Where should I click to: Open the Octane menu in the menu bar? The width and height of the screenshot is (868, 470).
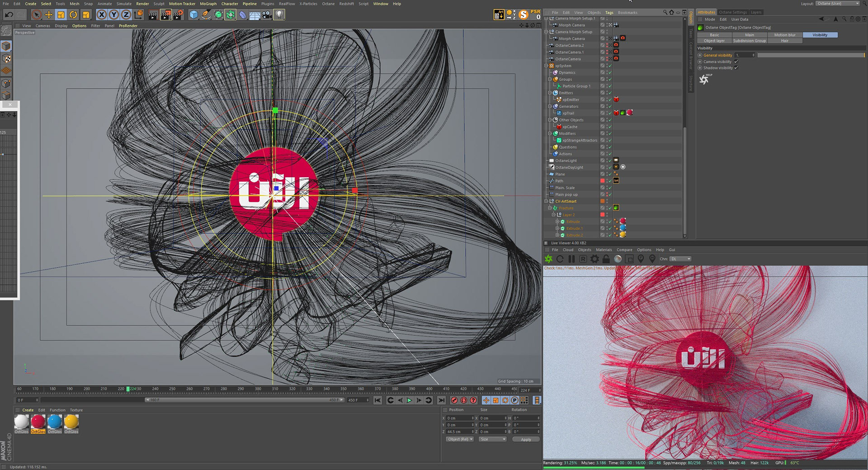pyautogui.click(x=328, y=4)
